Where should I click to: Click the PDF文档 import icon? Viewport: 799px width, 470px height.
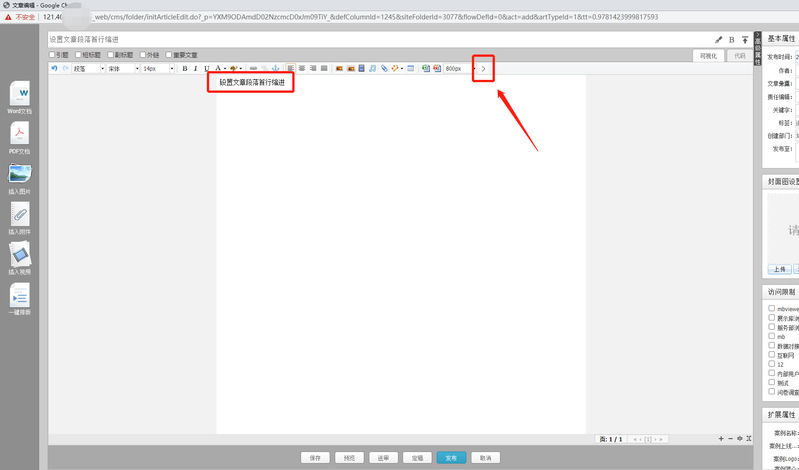pos(20,133)
